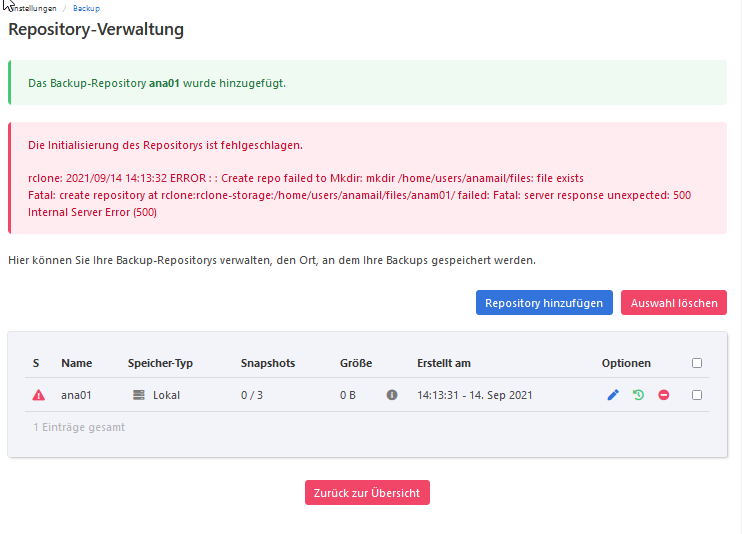This screenshot has width=742, height=534.
Task: Click the Lokal storage type icon
Action: click(139, 395)
